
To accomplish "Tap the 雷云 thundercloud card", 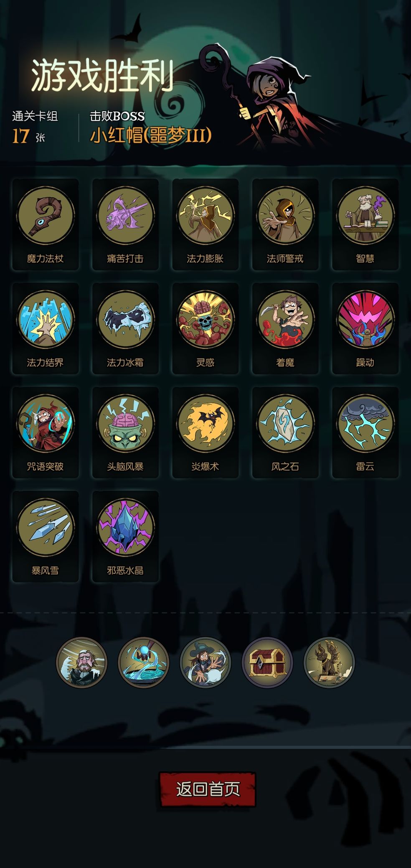I will [x=365, y=433].
